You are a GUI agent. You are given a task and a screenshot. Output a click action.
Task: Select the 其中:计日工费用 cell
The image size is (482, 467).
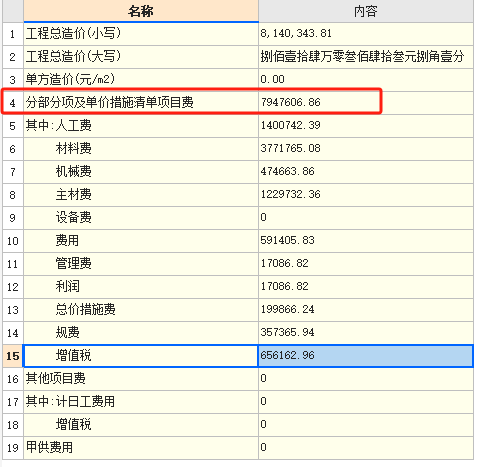point(141,402)
